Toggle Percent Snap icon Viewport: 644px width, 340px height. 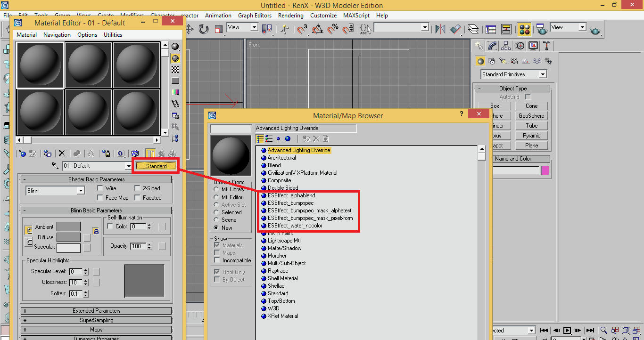333,29
